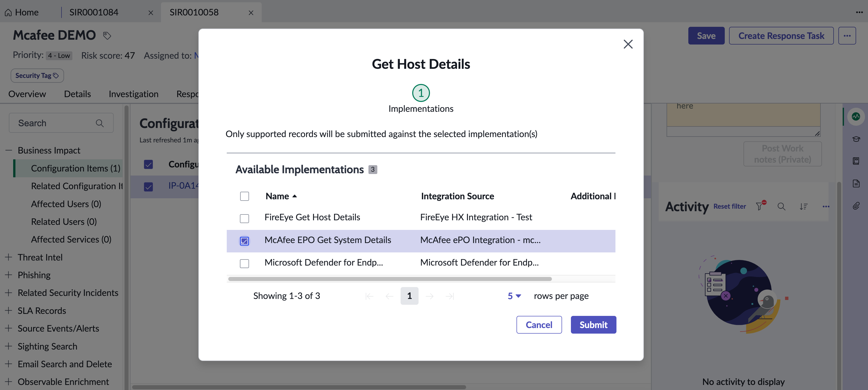868x390 pixels.
Task: Expand Related Security Incidents section
Action: pyautogui.click(x=9, y=293)
